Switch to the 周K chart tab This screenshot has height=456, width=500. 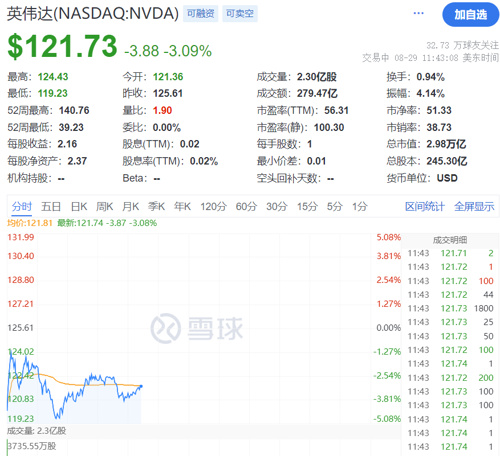(104, 207)
